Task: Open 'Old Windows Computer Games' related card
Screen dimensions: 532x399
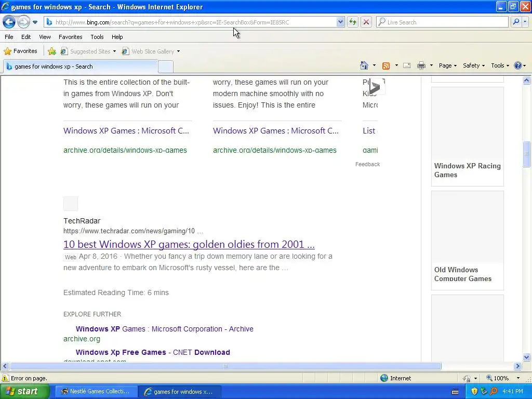Action: tap(467, 240)
